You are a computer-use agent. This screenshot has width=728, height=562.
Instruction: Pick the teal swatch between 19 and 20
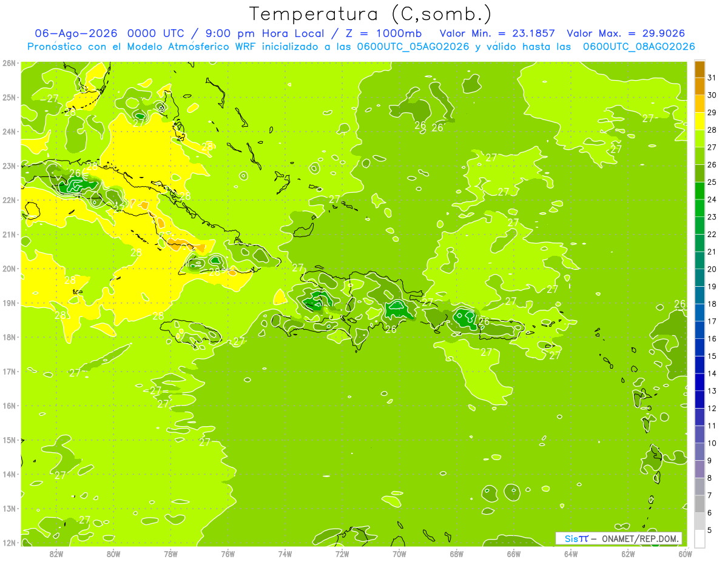[x=699, y=278]
